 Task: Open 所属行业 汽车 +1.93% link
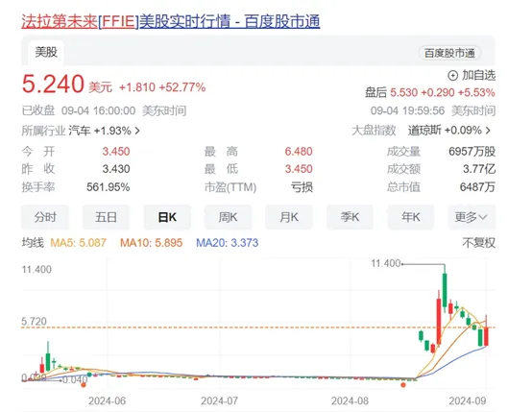pyautogui.click(x=81, y=131)
